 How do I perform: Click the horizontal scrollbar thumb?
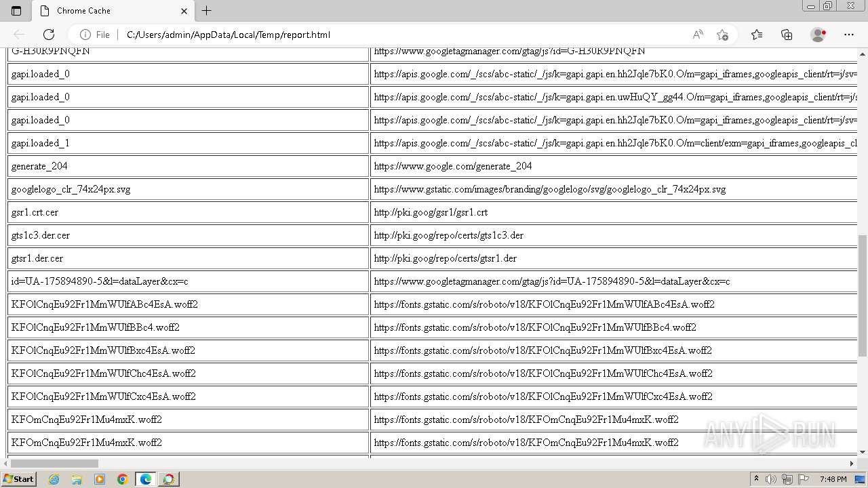point(54,464)
